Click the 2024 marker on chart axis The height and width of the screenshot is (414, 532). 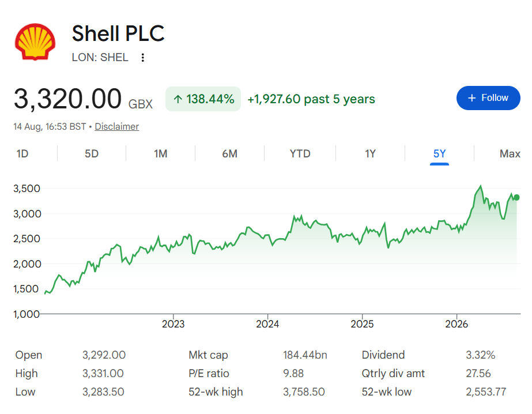[267, 324]
